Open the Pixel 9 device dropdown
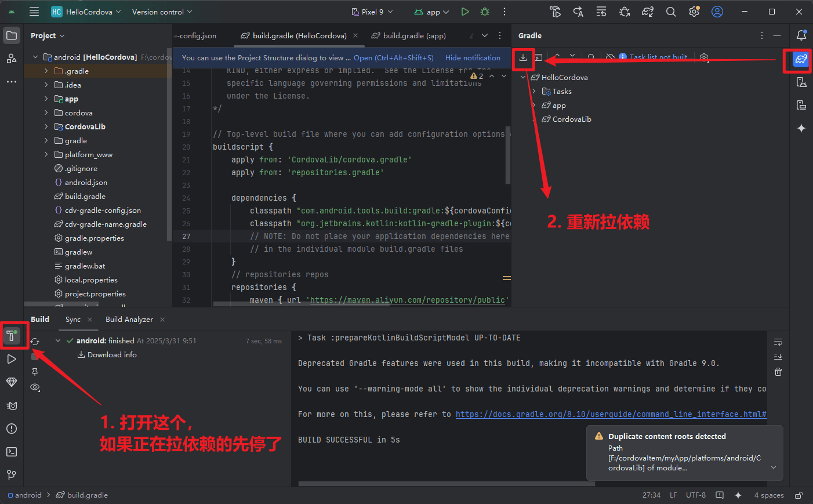Screen dimensions: 813x504 pyautogui.click(x=372, y=12)
